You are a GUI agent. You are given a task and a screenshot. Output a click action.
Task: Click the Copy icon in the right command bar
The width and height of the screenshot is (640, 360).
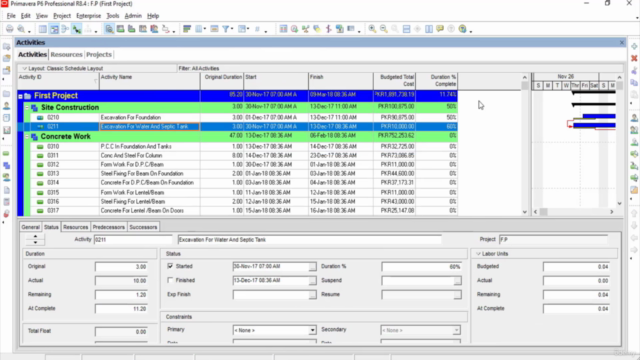[x=634, y=82]
